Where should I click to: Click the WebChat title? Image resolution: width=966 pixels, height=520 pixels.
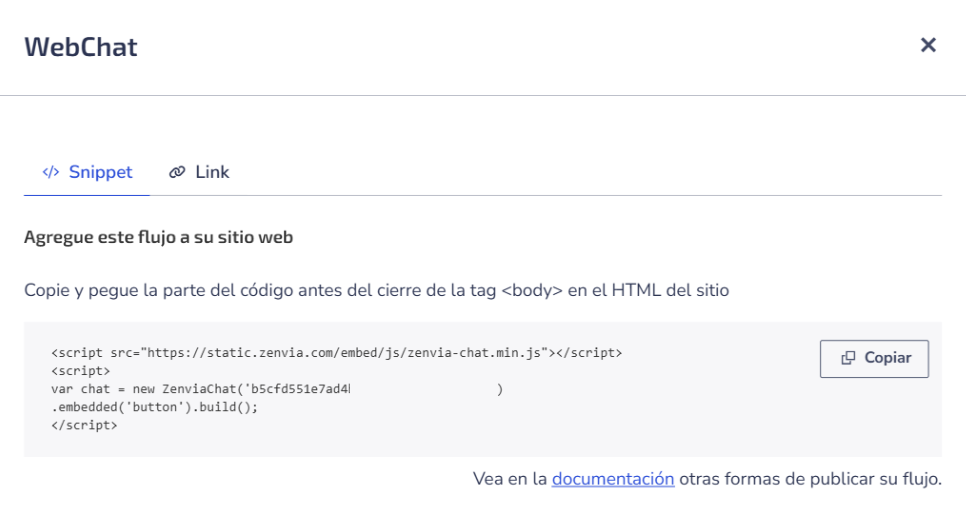[x=81, y=47]
